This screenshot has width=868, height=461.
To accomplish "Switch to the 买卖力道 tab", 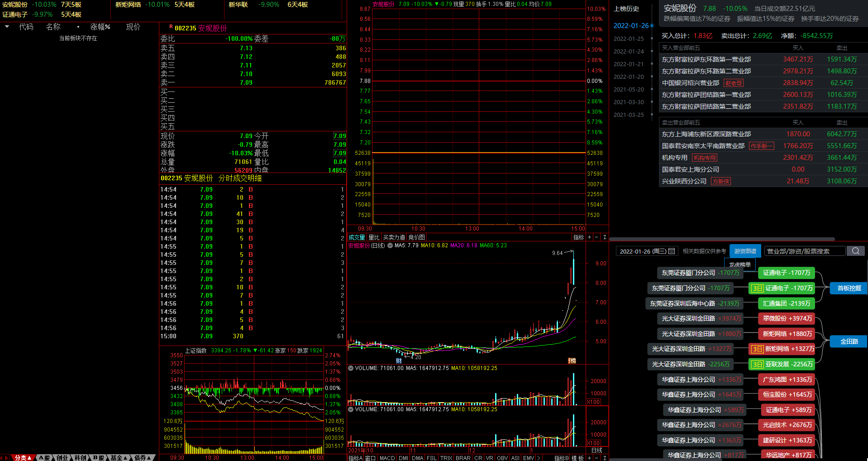I will [394, 237].
